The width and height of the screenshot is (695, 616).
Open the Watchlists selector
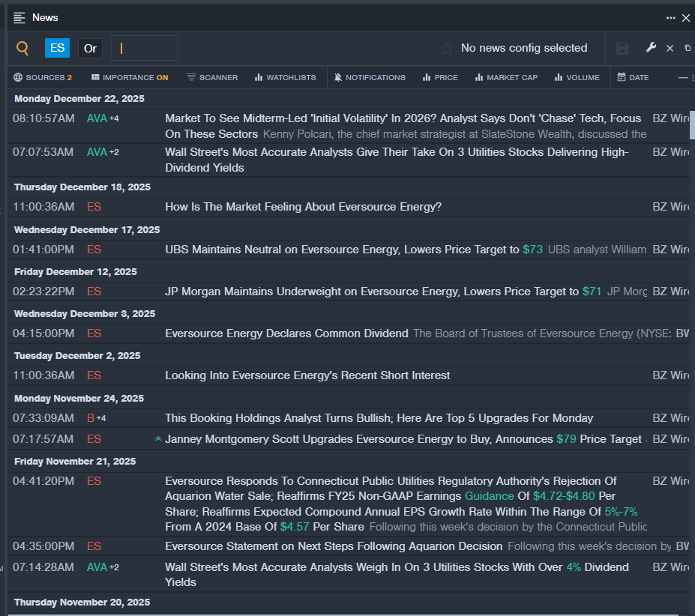259,77
